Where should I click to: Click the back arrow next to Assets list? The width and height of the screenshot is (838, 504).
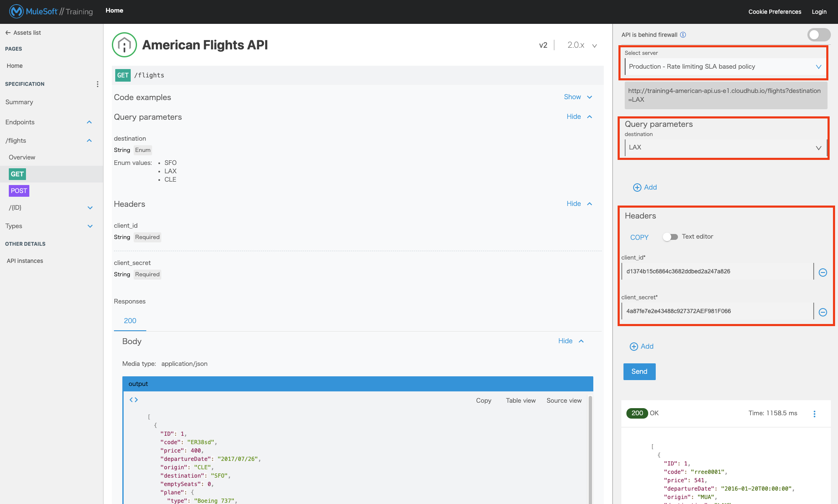click(x=8, y=32)
